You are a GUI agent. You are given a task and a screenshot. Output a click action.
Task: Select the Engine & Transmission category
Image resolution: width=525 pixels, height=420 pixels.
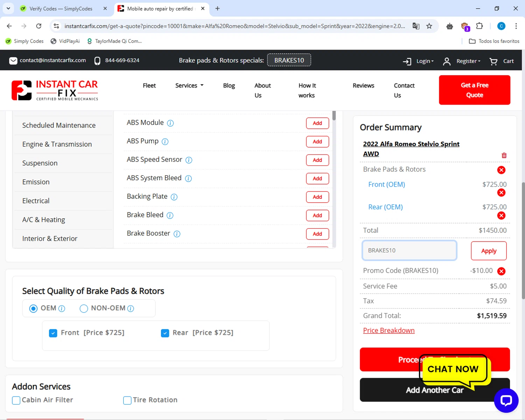click(x=63, y=145)
